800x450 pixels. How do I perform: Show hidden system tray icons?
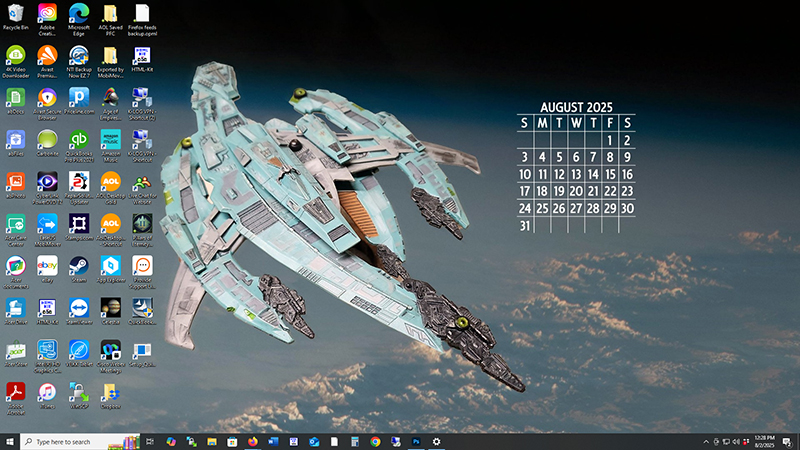pos(706,442)
